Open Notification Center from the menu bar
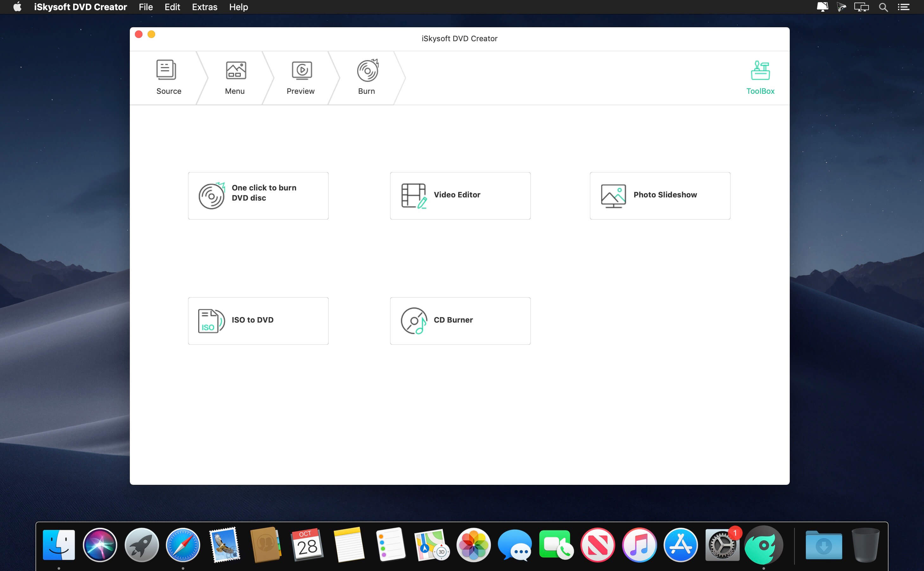The height and width of the screenshot is (571, 924). (903, 7)
